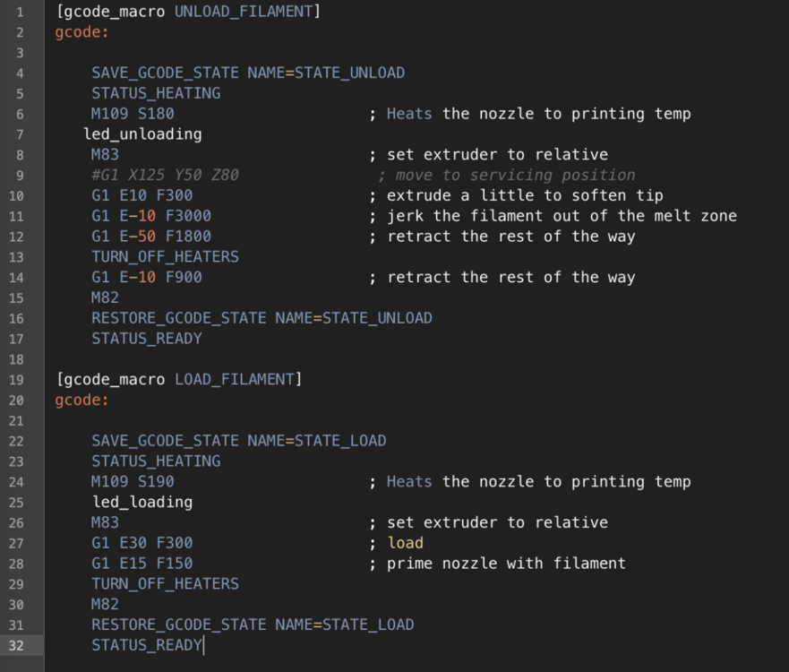Viewport: 789px width, 672px height.
Task: Click the yellow "load" comment
Action: [x=405, y=543]
